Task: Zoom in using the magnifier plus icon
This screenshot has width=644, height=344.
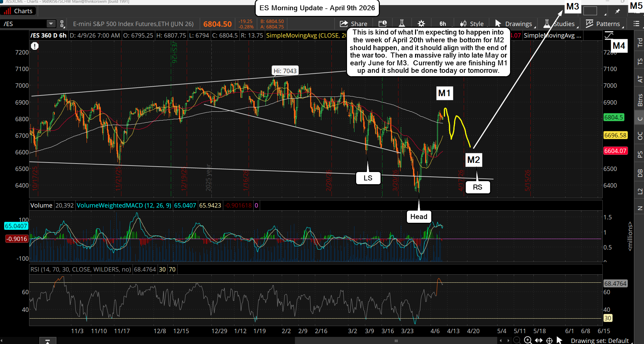Action: point(528,340)
